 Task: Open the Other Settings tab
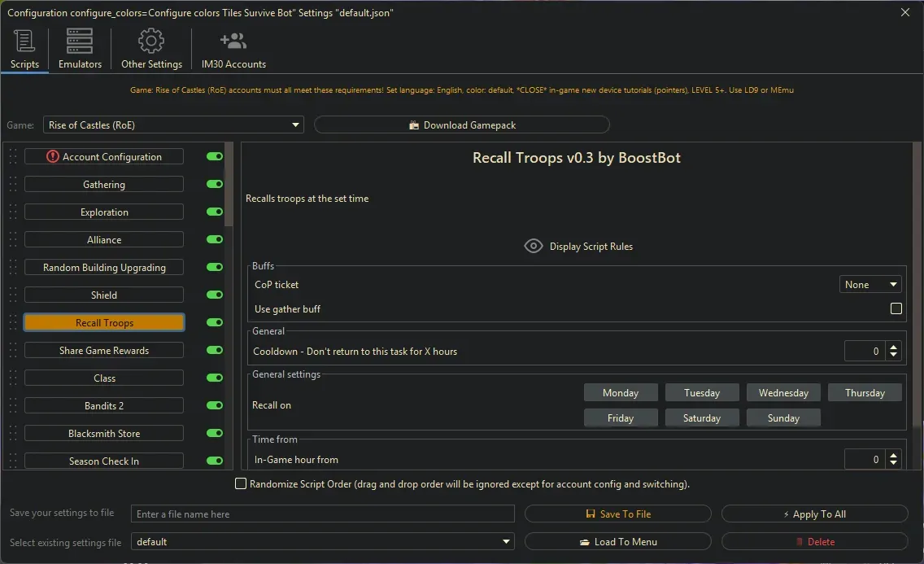coord(151,50)
